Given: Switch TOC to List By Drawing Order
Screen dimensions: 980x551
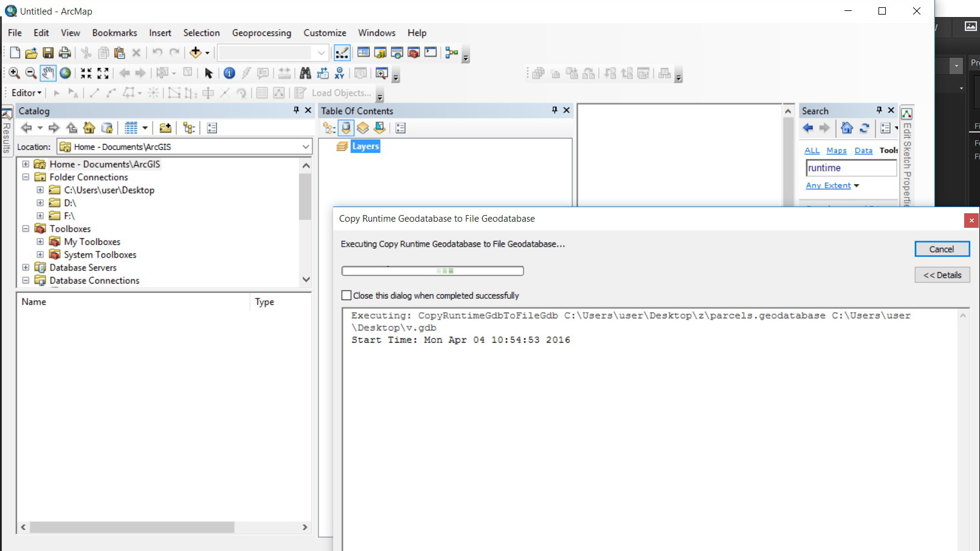Looking at the screenshot, I should click(x=329, y=128).
